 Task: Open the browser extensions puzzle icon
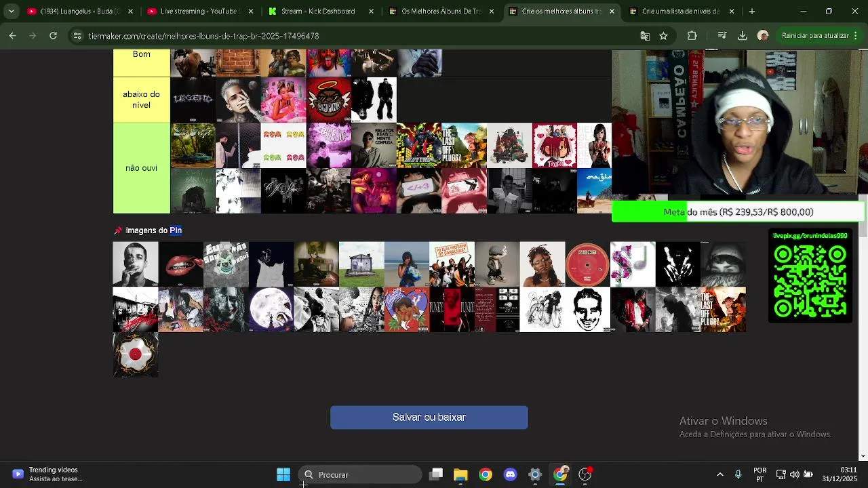pos(692,36)
